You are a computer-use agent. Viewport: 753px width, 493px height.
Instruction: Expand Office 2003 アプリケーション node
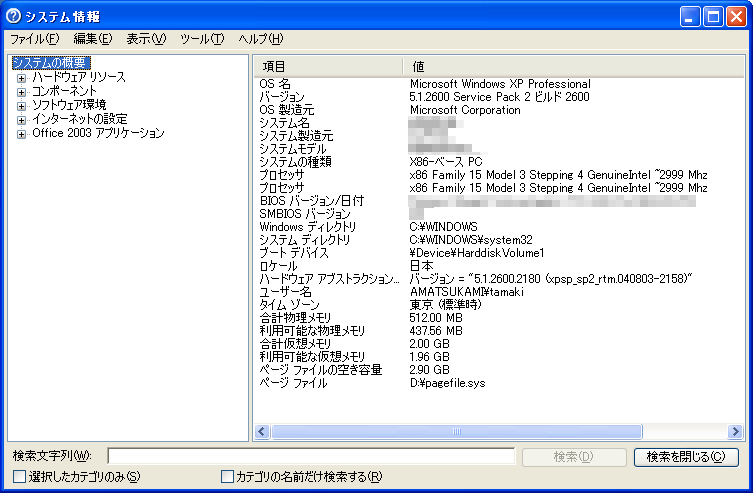[x=21, y=133]
